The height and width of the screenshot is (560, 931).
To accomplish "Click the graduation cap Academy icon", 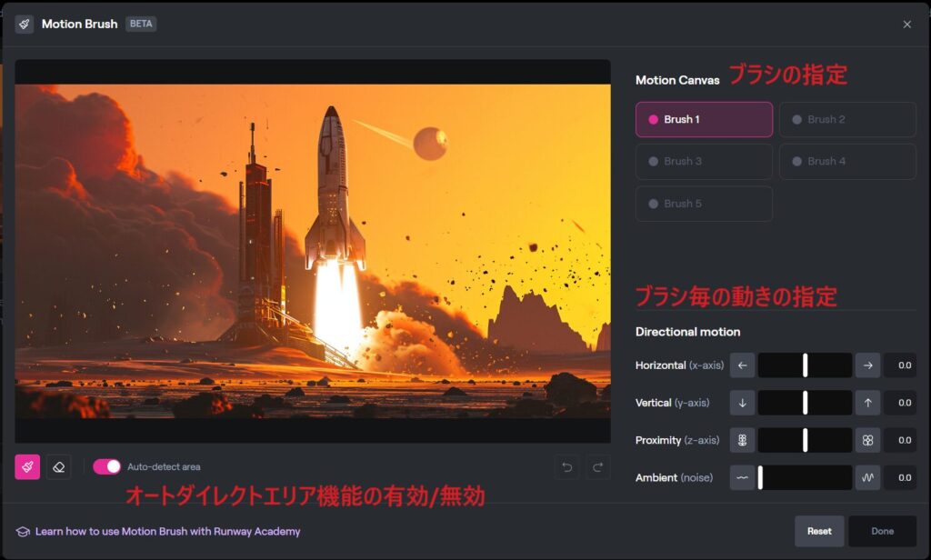I will point(23,532).
